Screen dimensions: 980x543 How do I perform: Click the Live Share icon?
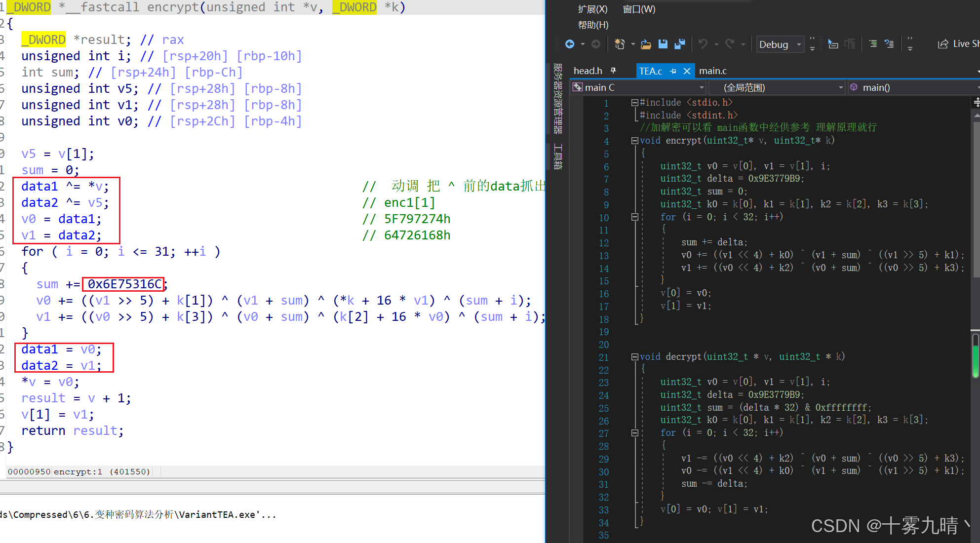[x=943, y=43]
